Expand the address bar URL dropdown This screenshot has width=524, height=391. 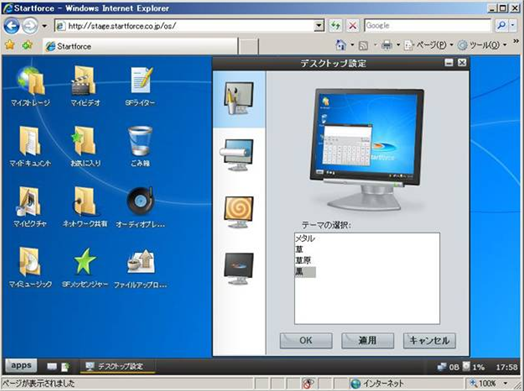(319, 26)
